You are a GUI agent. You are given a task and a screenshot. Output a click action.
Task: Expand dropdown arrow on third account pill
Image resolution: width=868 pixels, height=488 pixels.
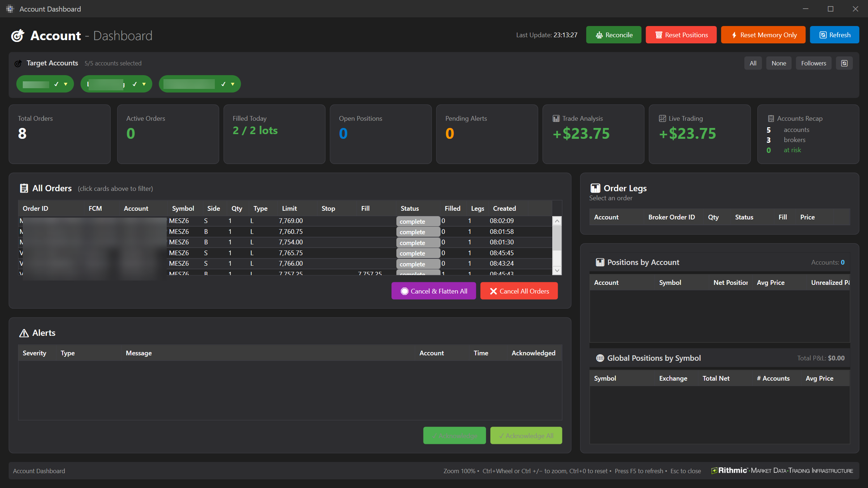point(233,84)
